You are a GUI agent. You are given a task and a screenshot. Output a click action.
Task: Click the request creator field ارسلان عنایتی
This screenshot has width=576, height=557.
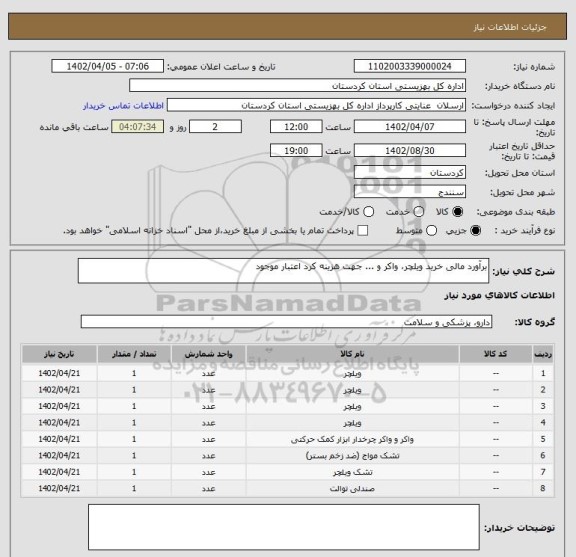(x=316, y=105)
